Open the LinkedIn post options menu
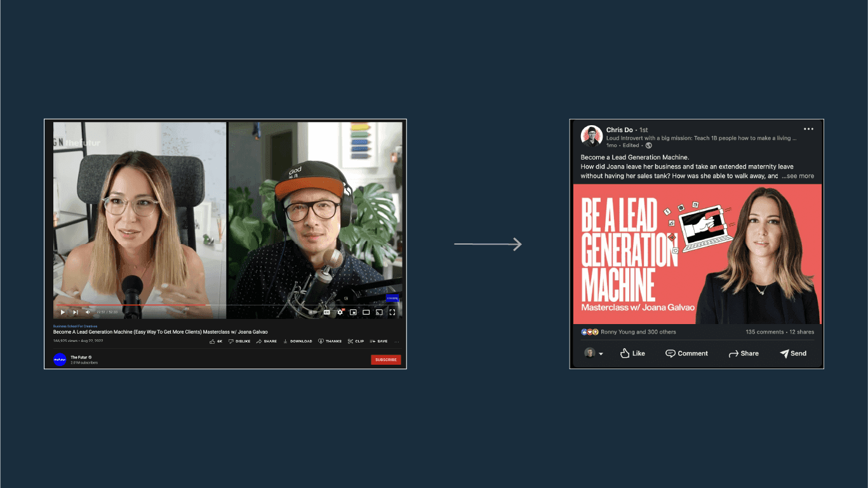 click(808, 128)
